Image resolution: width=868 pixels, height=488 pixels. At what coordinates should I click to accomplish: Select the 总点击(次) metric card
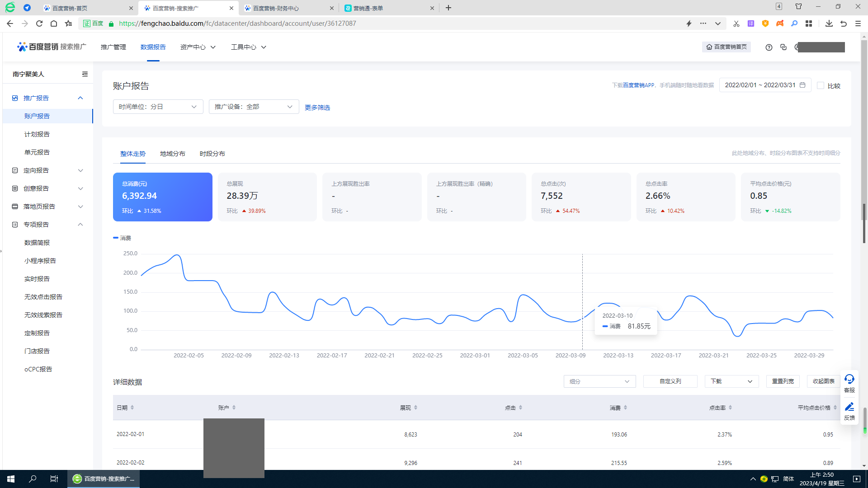click(581, 197)
